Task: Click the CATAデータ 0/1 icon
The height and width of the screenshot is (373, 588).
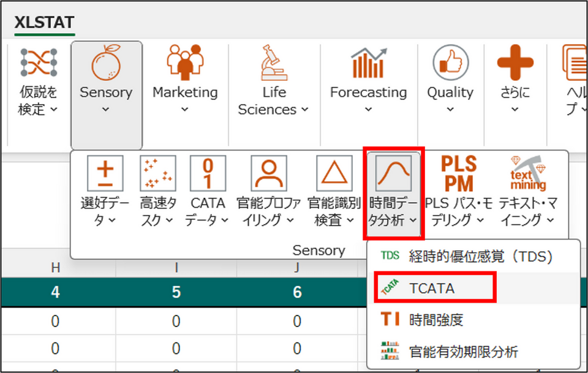Action: (208, 173)
